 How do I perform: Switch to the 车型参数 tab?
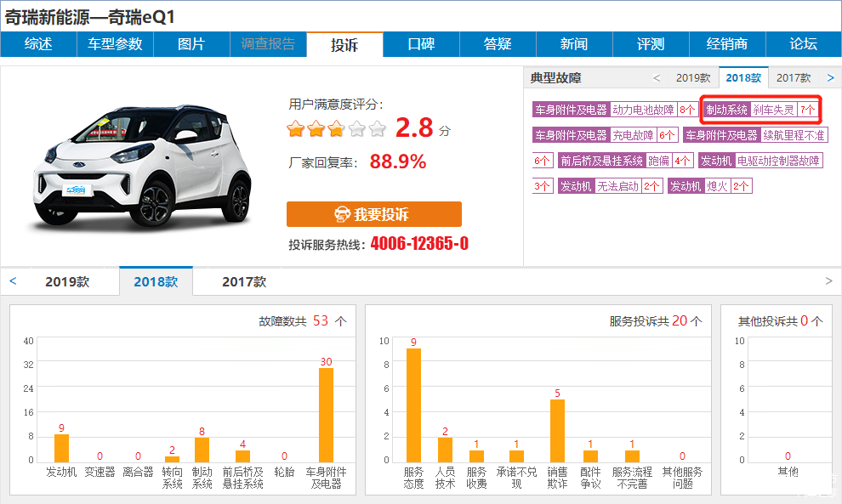tap(115, 44)
